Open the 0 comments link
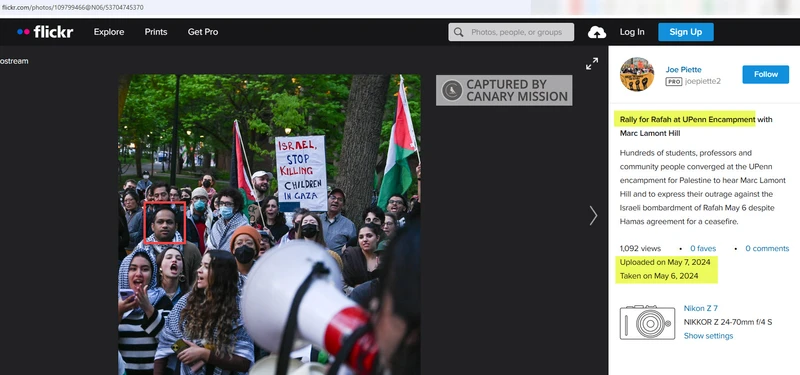Viewport: 800px width, 375px height. pos(767,248)
